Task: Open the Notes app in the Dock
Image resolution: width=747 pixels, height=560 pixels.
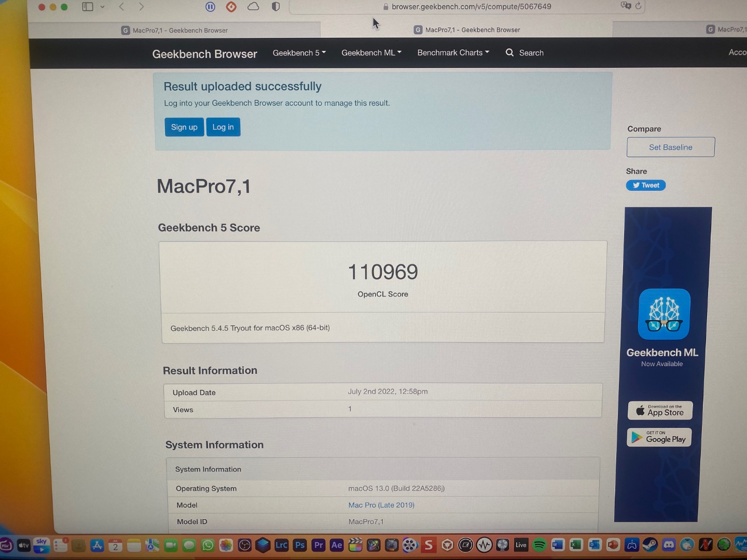Action: (x=134, y=545)
